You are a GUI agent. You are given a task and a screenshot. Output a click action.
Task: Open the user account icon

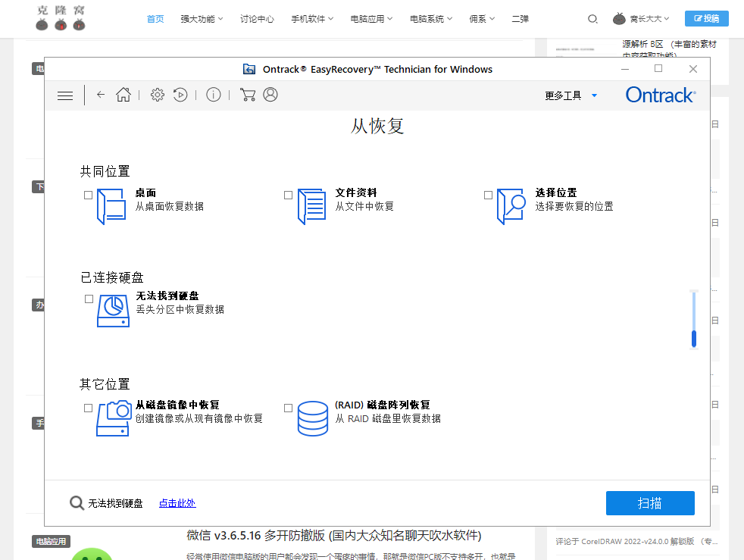pos(270,95)
